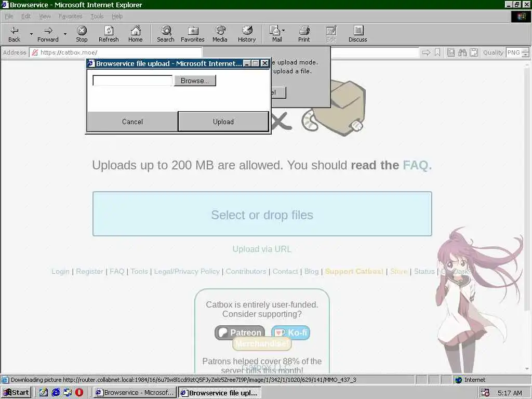Open the Media toolbar button
Viewport: 532px width, 399px height.
[220, 34]
